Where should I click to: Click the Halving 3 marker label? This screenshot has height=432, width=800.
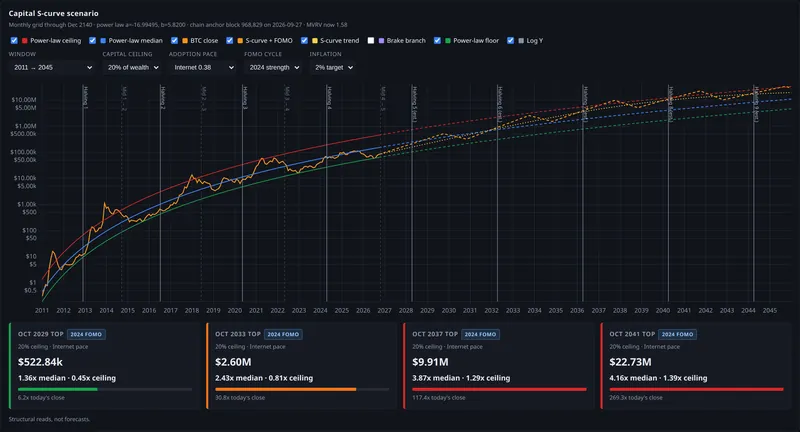coord(245,97)
